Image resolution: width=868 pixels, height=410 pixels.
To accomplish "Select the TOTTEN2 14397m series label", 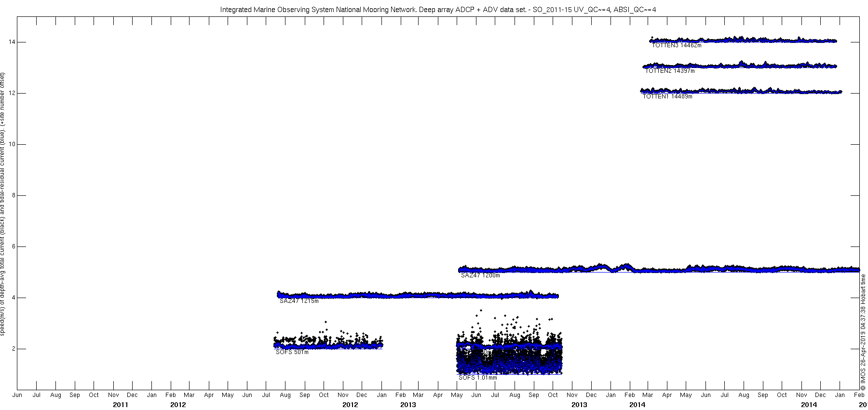I will (x=670, y=71).
